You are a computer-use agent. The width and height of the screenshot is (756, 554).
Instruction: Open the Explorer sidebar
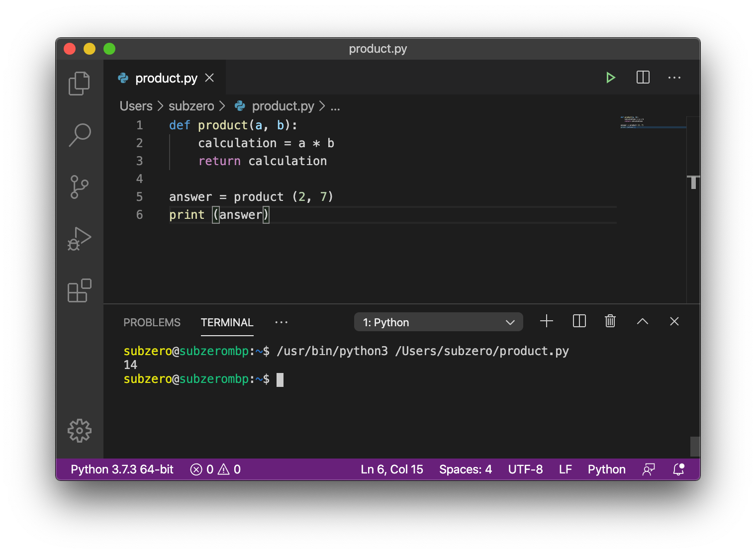click(79, 83)
